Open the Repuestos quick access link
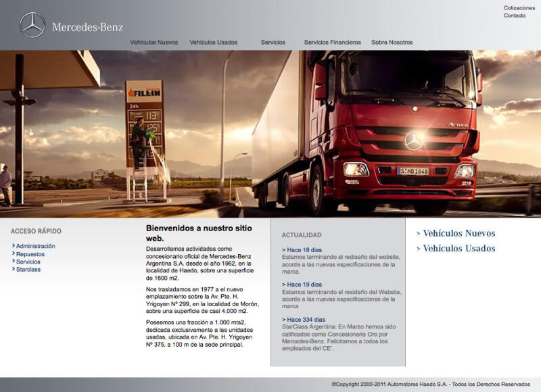Screen dimensions: 541x392 [30, 255]
